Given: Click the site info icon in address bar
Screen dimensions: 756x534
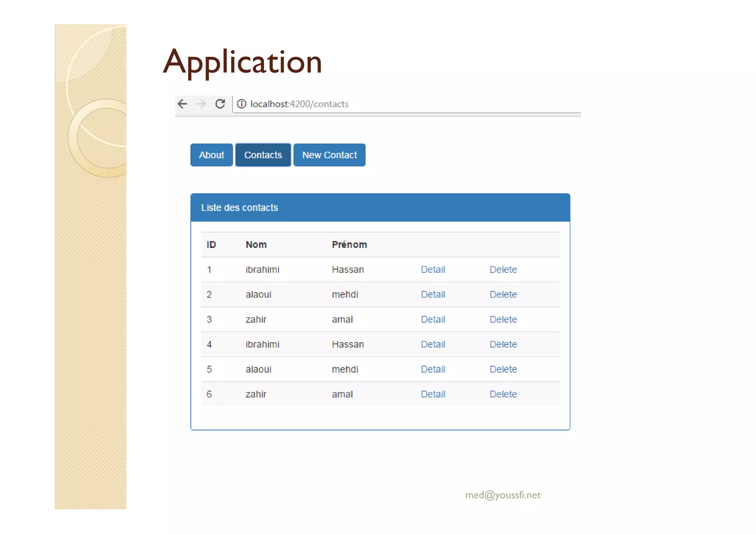Looking at the screenshot, I should click(241, 104).
